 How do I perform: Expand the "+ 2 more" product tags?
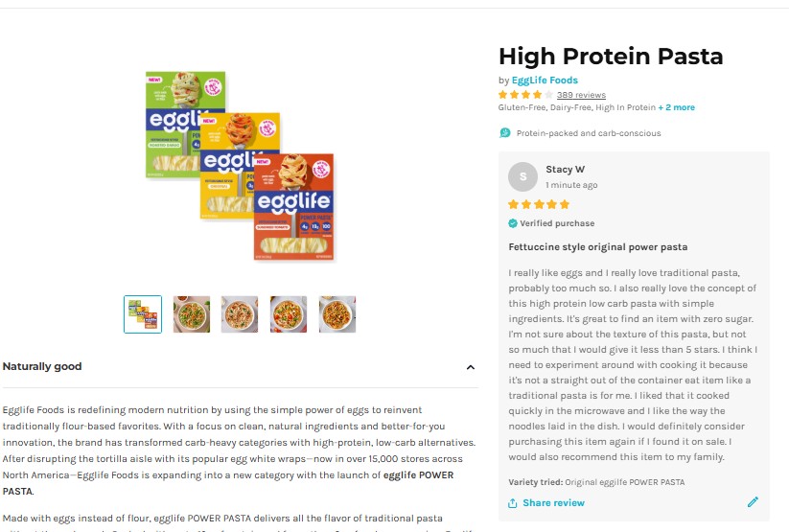point(677,107)
